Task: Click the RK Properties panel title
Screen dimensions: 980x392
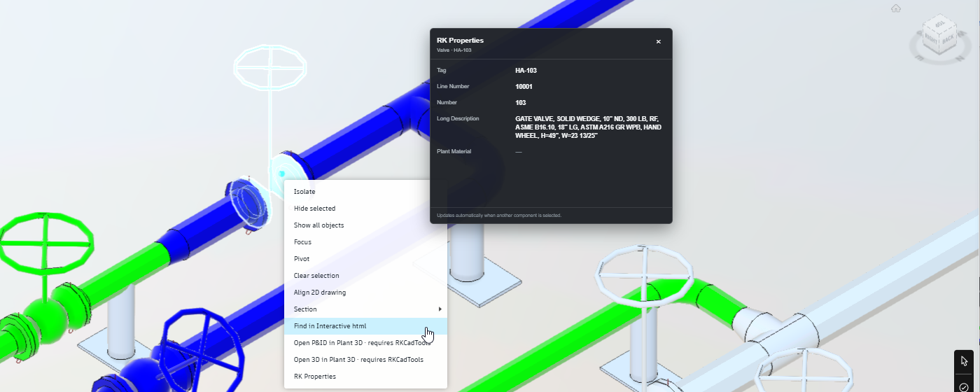Action: click(x=460, y=41)
